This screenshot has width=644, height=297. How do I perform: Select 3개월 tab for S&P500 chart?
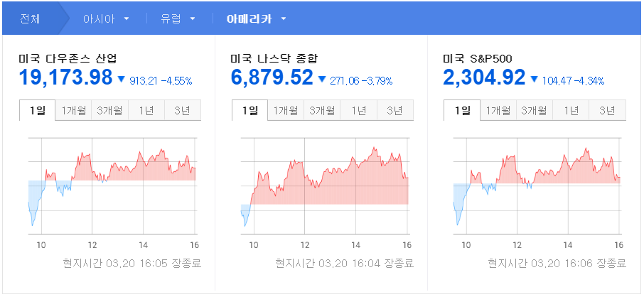(535, 110)
